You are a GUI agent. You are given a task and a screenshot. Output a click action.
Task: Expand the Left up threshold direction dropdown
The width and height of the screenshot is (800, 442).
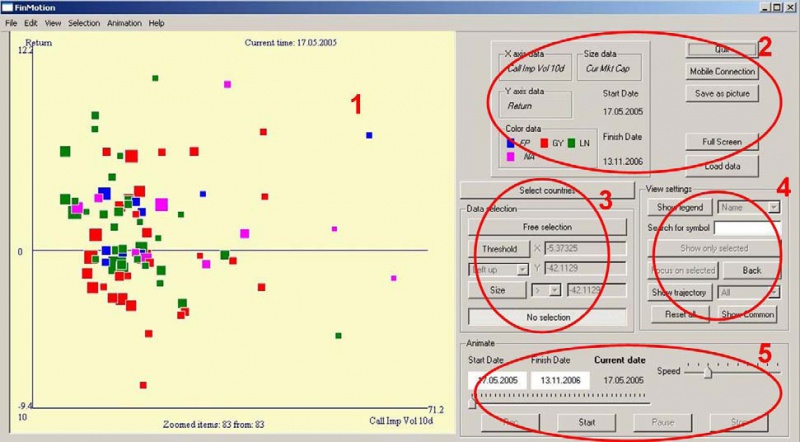click(x=498, y=269)
